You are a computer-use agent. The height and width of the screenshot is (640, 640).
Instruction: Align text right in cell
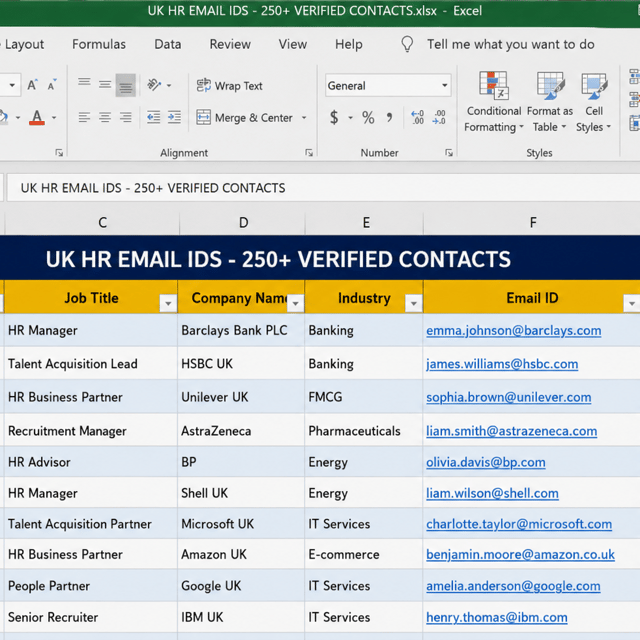125,118
